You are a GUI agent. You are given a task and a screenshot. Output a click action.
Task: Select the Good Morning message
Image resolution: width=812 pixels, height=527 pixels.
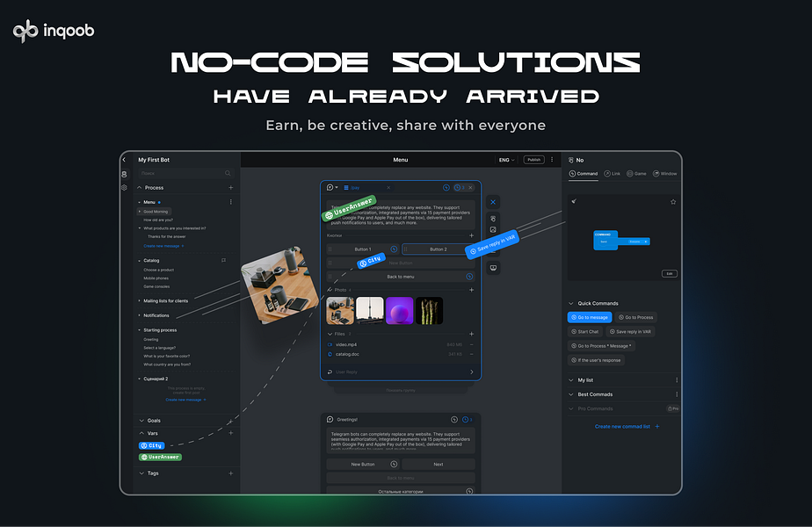click(x=156, y=211)
